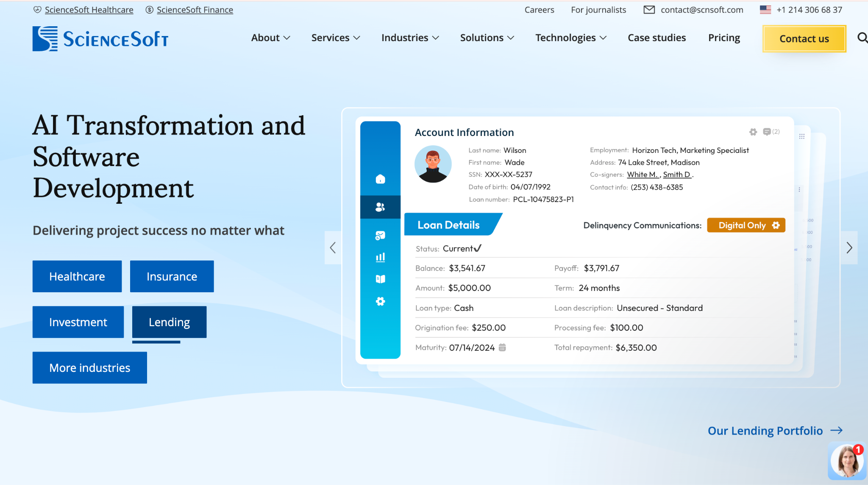
Task: Click the grid dots icon beside the card
Action: [802, 136]
